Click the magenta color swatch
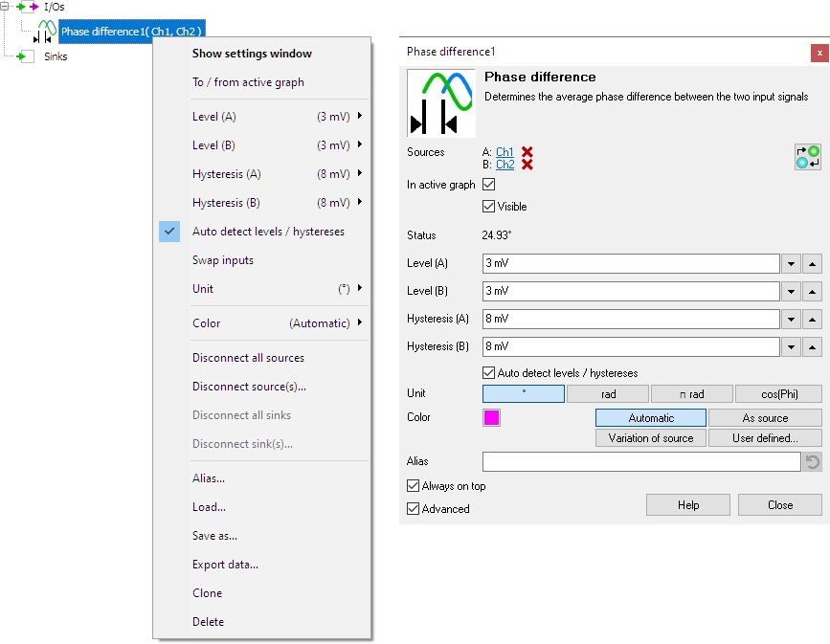The image size is (830, 644). coord(491,418)
